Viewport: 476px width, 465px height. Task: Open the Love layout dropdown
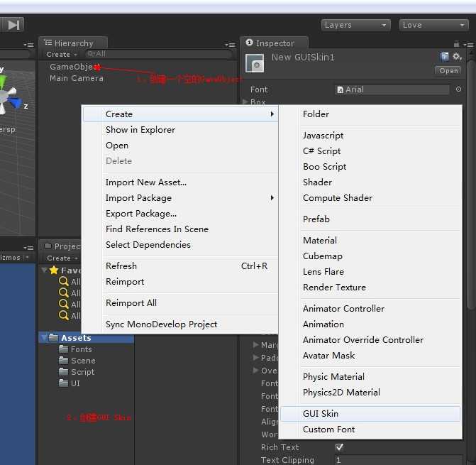pos(434,25)
